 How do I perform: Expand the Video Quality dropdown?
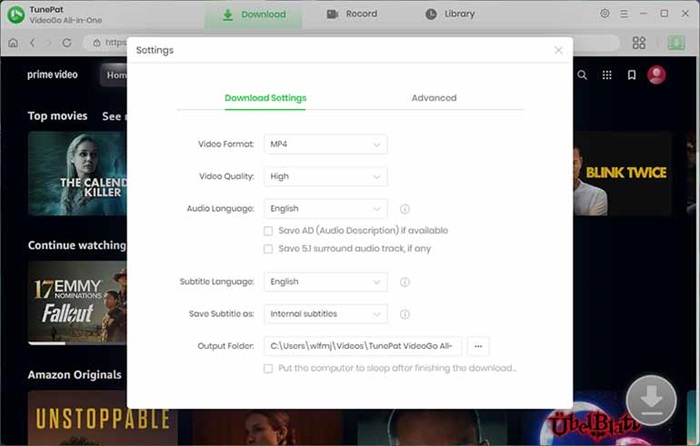tap(325, 177)
